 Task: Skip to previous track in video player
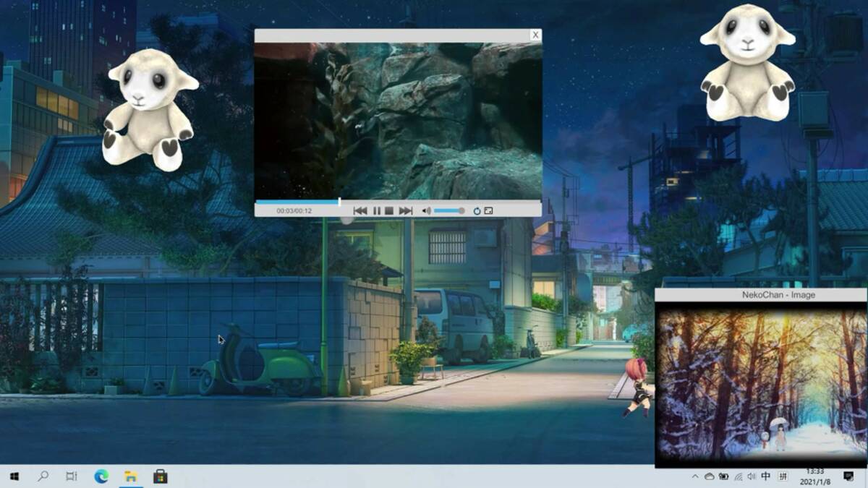pos(360,210)
